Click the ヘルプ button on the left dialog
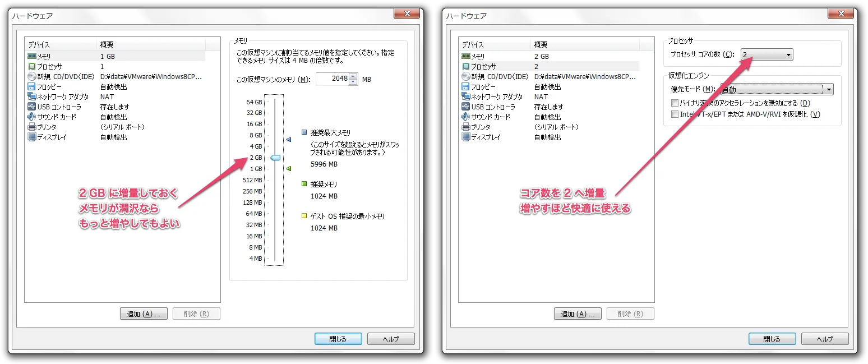Image resolution: width=868 pixels, height=364 pixels. [391, 338]
